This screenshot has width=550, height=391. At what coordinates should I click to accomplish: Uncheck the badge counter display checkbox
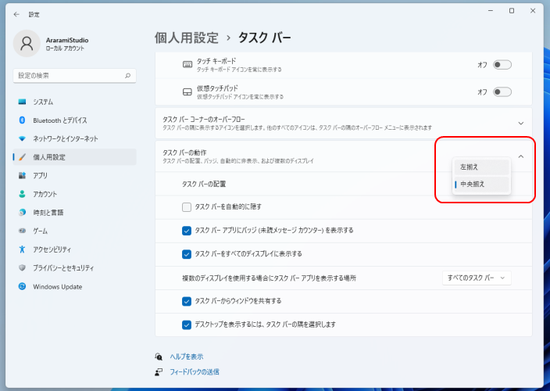[187, 230]
